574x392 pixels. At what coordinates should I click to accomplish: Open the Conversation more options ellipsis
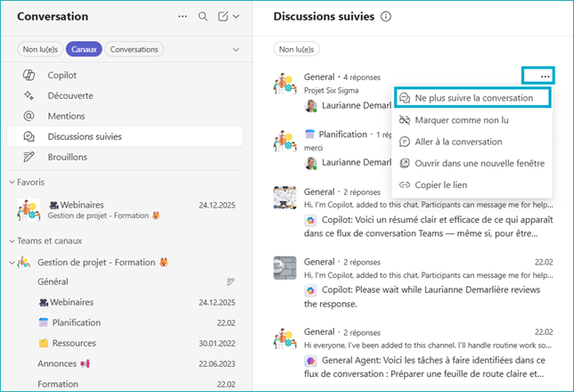tap(183, 16)
